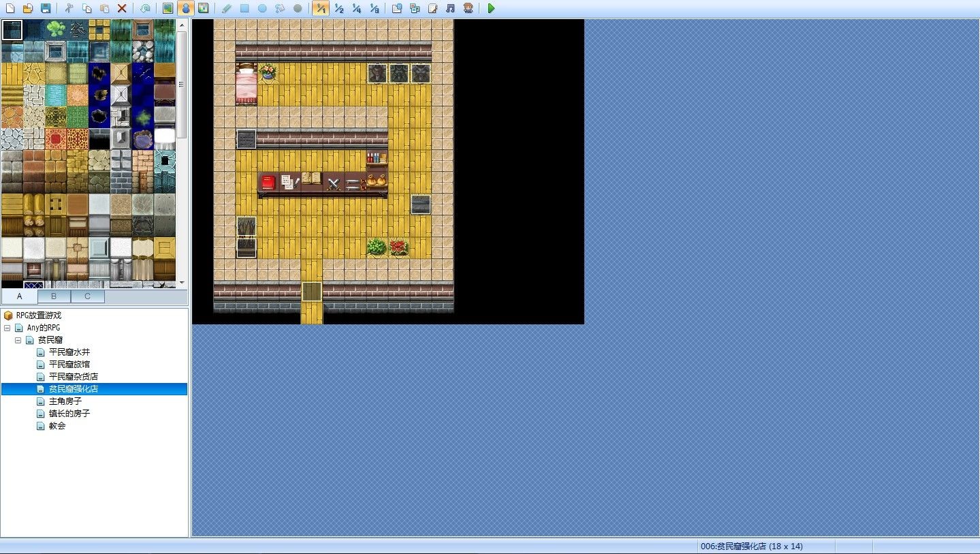Collapse the 贫民窟 map tree node
Screen dimensions: 980x554
click(x=18, y=340)
